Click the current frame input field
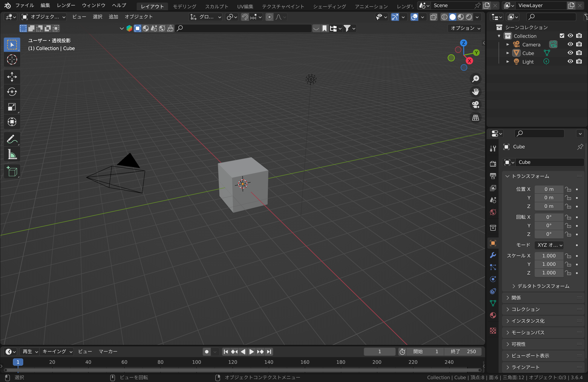Viewport: 588px width, 382px height. coord(379,351)
